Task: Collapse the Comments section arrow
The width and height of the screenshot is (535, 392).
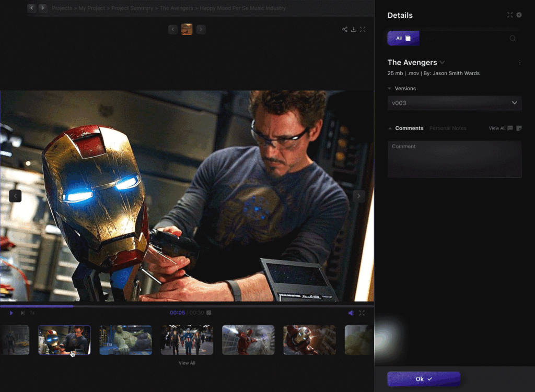Action: pyautogui.click(x=390, y=128)
